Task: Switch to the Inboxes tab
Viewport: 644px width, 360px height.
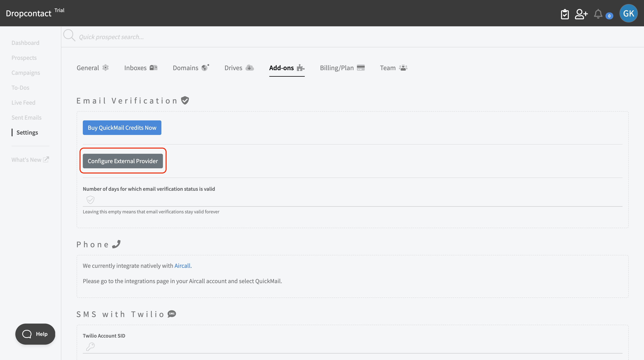Action: click(x=135, y=68)
